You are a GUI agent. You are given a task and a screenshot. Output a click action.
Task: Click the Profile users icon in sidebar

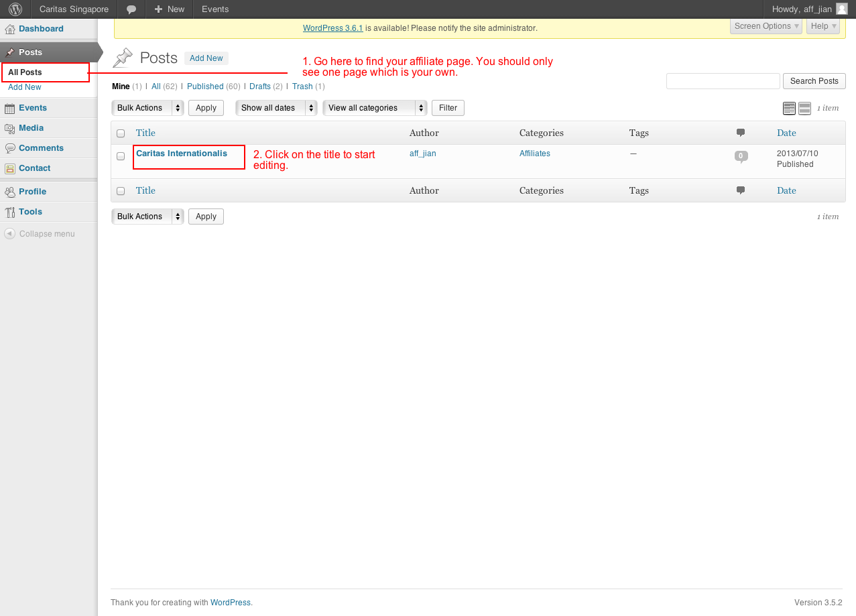10,192
